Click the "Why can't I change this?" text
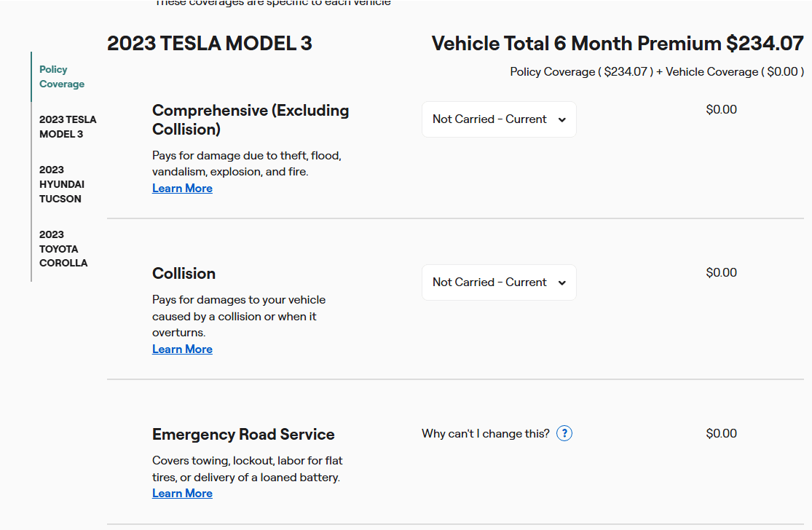Screen dimensions: 812x530 pyautogui.click(x=486, y=434)
